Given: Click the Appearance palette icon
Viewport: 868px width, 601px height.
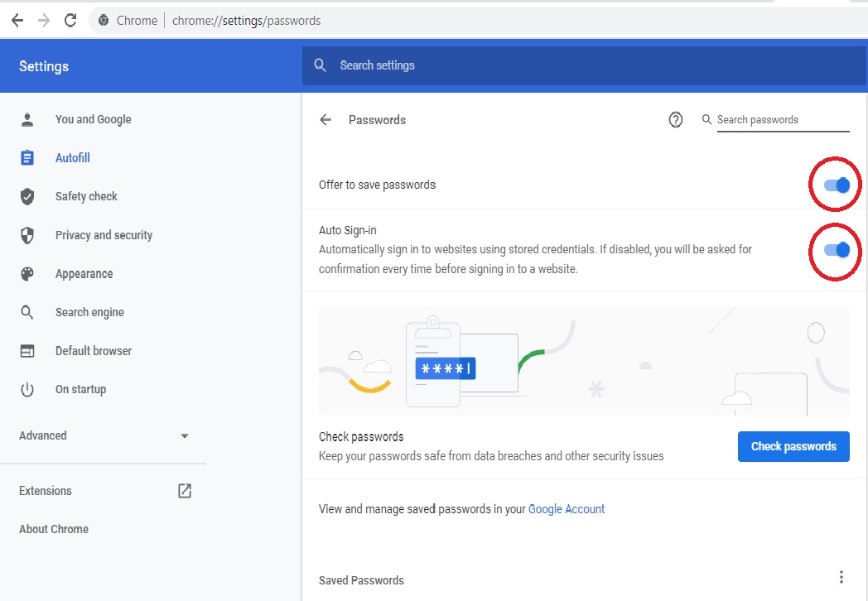Looking at the screenshot, I should pos(27,274).
